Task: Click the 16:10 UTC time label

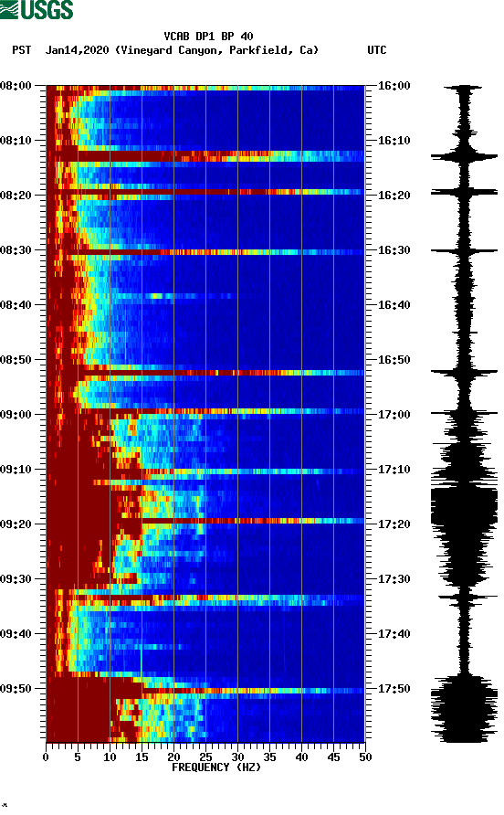Action: point(394,141)
